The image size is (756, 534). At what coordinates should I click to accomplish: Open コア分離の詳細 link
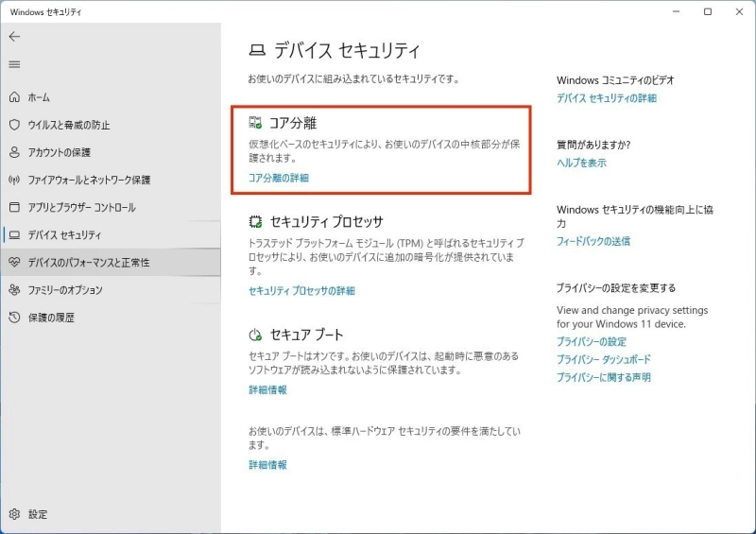279,178
